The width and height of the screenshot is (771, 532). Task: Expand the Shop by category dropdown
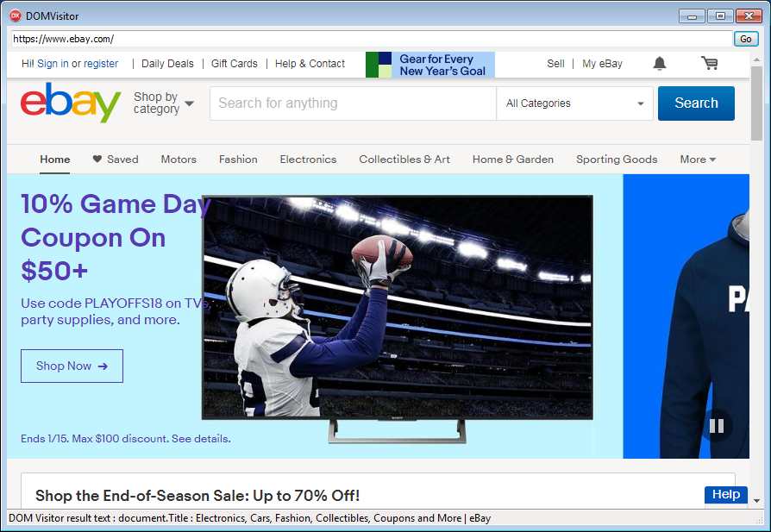tap(164, 103)
